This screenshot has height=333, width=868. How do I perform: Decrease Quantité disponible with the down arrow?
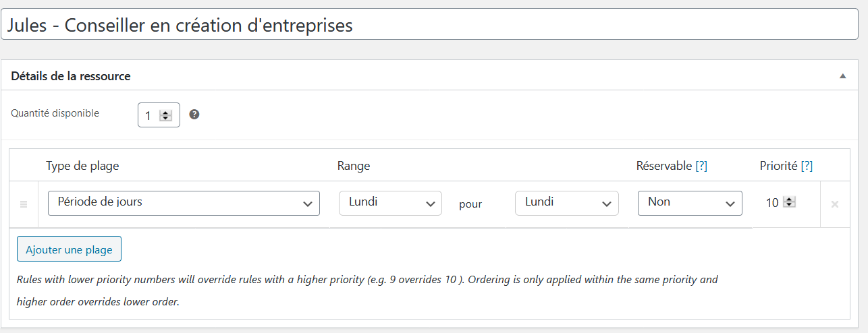click(x=165, y=119)
